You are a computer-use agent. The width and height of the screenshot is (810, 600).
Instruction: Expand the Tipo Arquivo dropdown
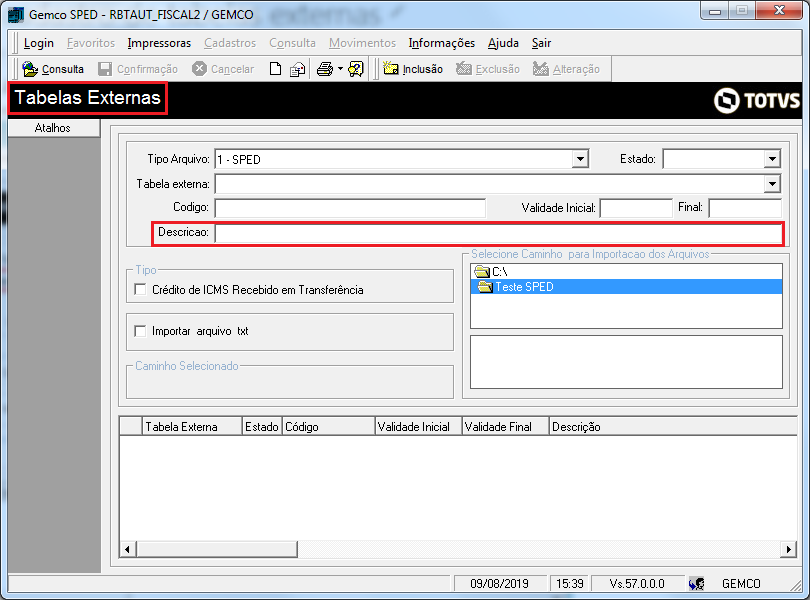[x=580, y=159]
